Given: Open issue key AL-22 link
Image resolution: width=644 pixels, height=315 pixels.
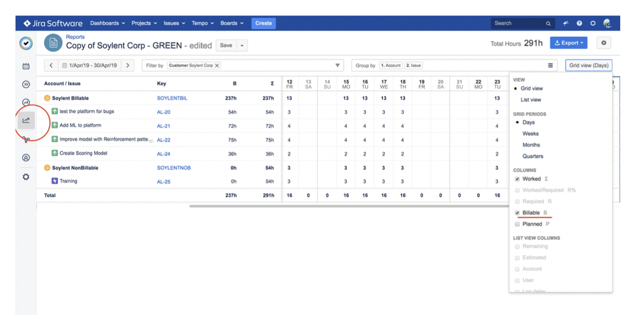Looking at the screenshot, I should pos(164,140).
